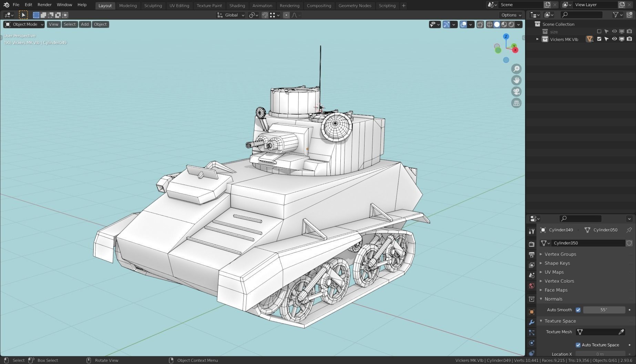Click the fake user shield icon
Screen dimensions: 636x364
[629, 243]
